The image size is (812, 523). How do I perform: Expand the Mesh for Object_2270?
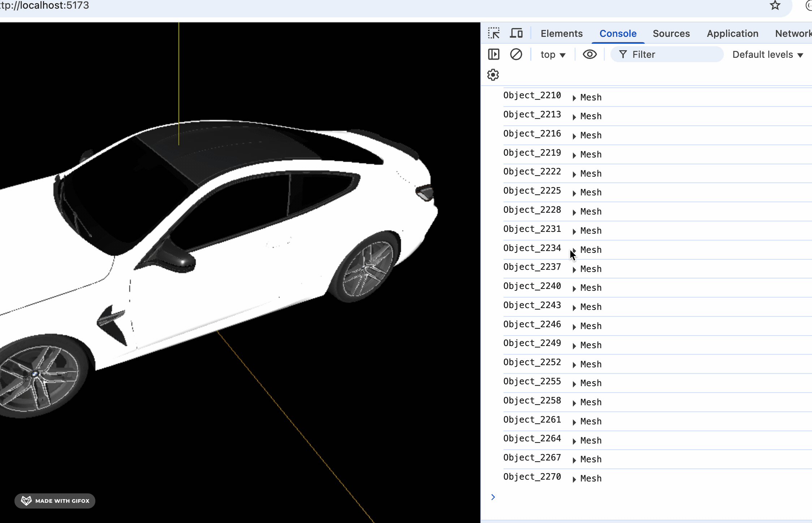[x=574, y=479]
